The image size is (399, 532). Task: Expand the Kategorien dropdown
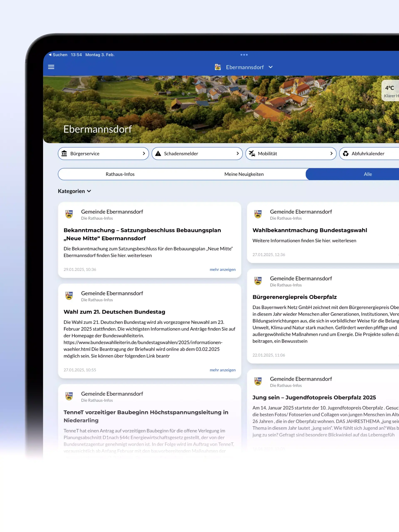coord(74,191)
